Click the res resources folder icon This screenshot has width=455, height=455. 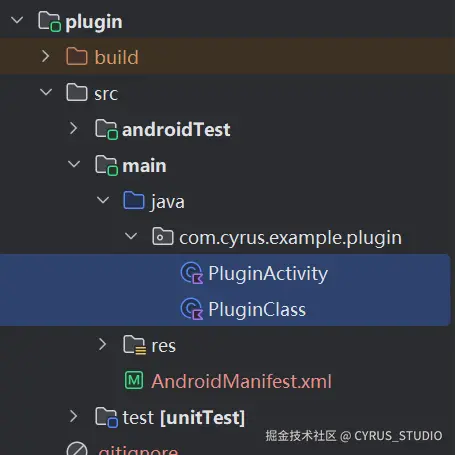(135, 345)
